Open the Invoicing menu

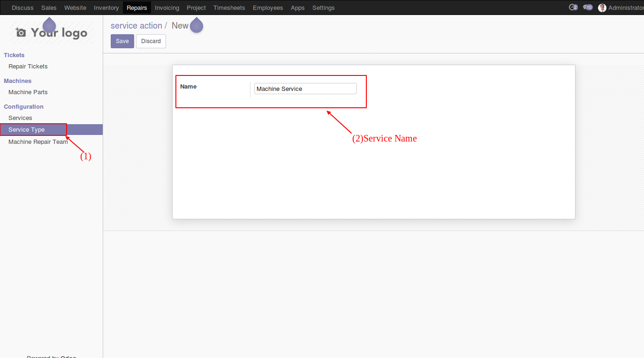click(x=167, y=7)
